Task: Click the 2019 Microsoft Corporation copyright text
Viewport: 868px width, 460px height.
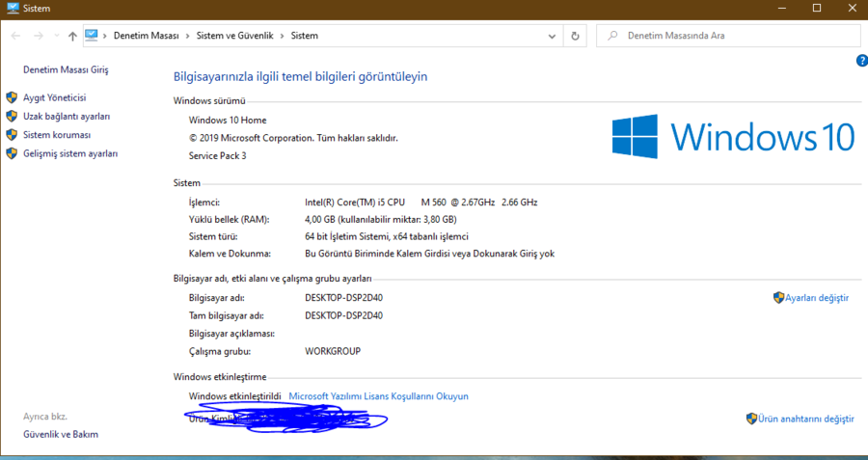Action: pyautogui.click(x=293, y=138)
